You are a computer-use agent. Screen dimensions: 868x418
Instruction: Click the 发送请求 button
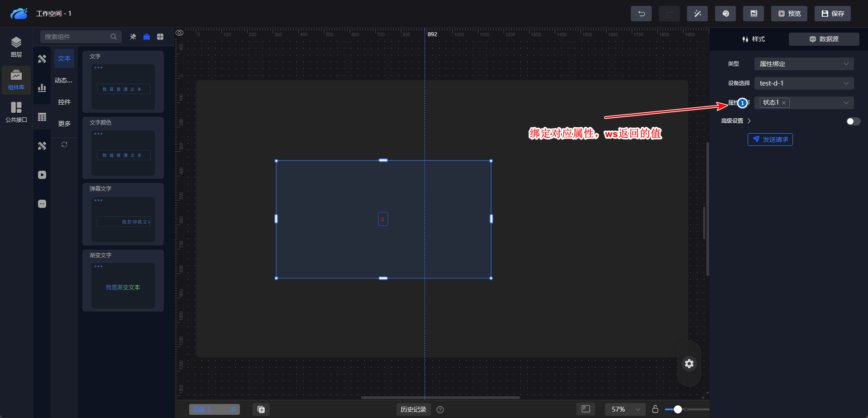tap(770, 139)
